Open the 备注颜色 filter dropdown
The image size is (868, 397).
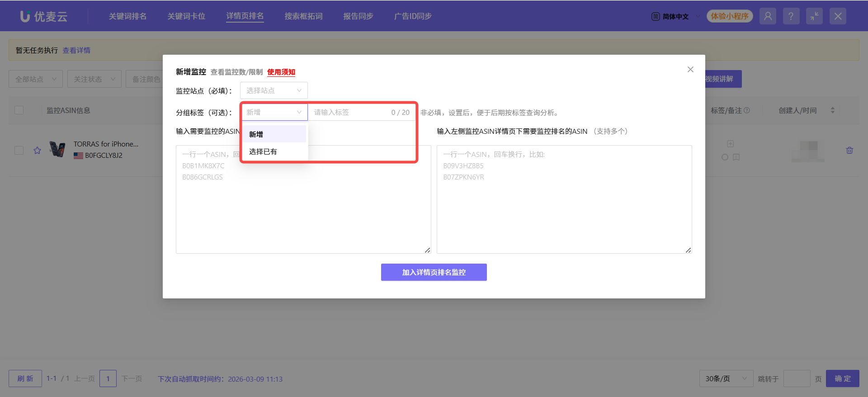145,79
